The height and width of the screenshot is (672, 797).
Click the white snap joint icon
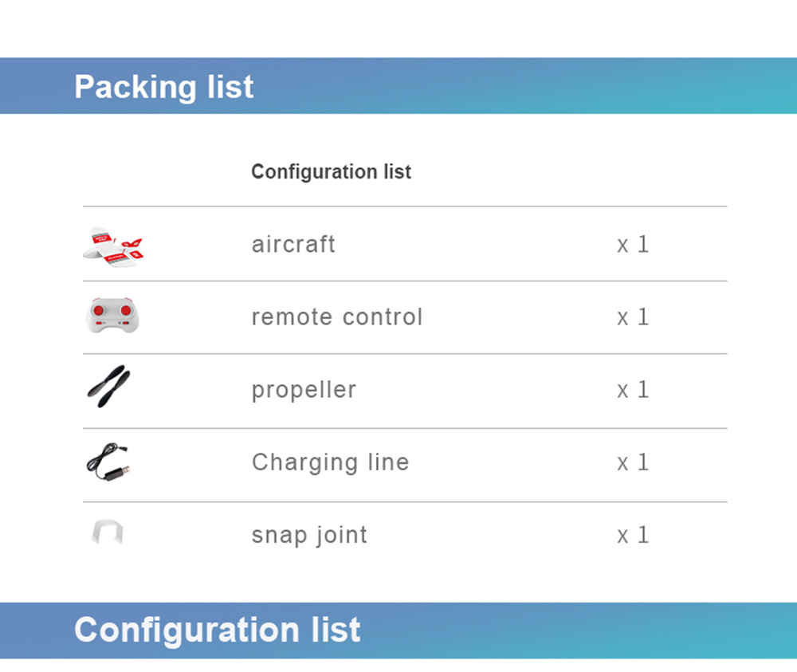tap(107, 533)
